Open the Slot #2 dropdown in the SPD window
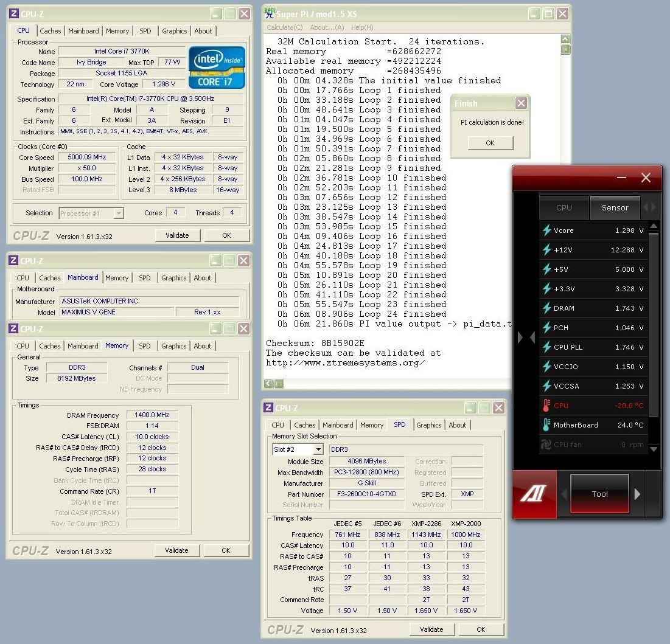This screenshot has width=670, height=644. point(318,449)
